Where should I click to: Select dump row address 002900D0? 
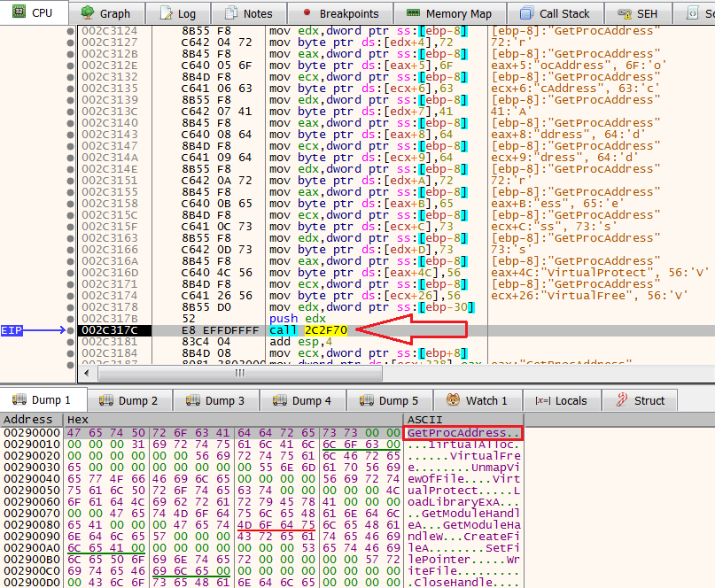click(x=32, y=583)
